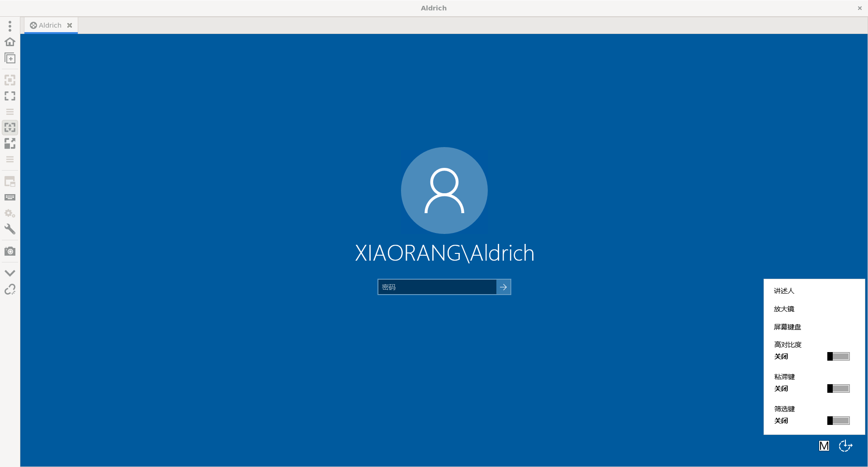Click the 粘滞键 label
The width and height of the screenshot is (868, 467).
784,377
